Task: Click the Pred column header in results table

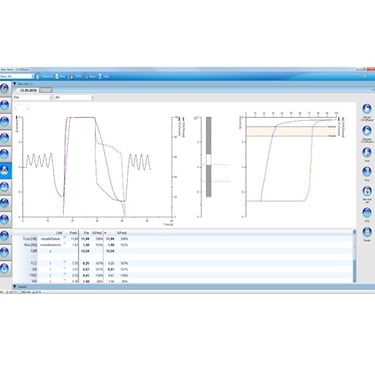Action: [x=73, y=233]
